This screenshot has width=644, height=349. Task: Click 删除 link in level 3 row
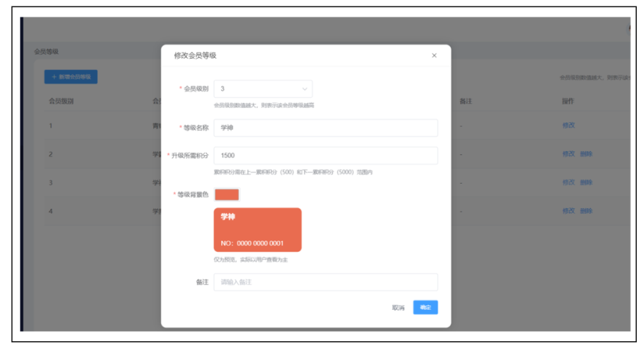[x=586, y=182]
